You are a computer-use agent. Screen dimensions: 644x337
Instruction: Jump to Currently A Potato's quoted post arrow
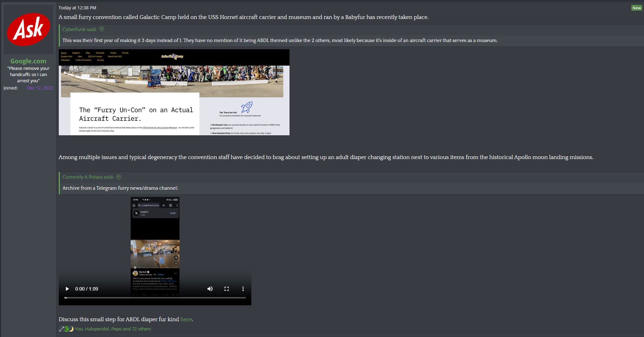tap(119, 177)
